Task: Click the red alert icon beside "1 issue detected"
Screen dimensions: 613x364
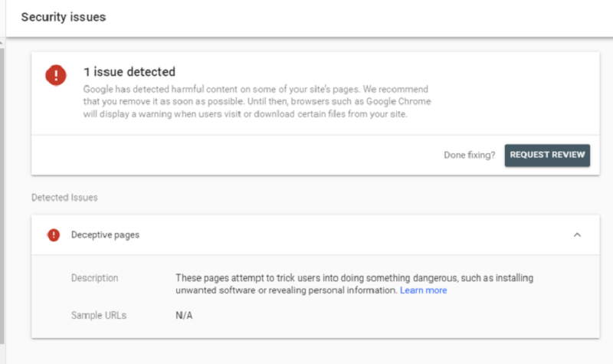Action: pyautogui.click(x=56, y=75)
